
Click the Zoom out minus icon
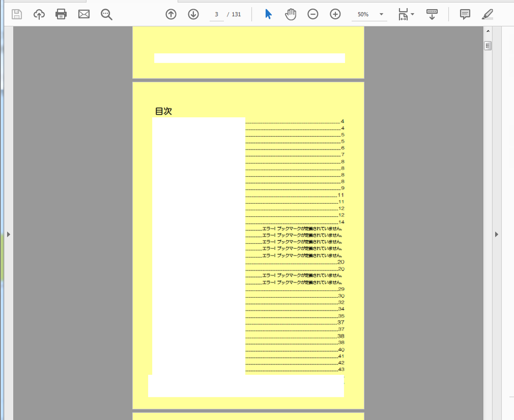(x=313, y=14)
